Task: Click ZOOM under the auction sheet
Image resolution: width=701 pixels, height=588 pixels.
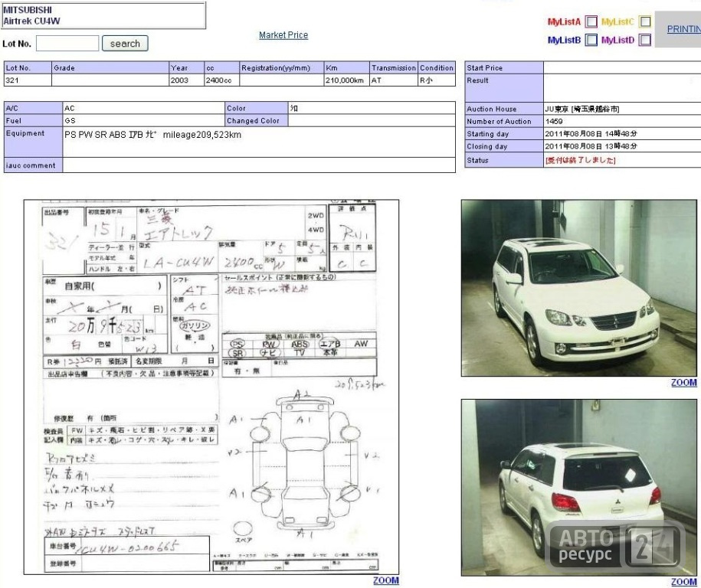Action: 386,580
